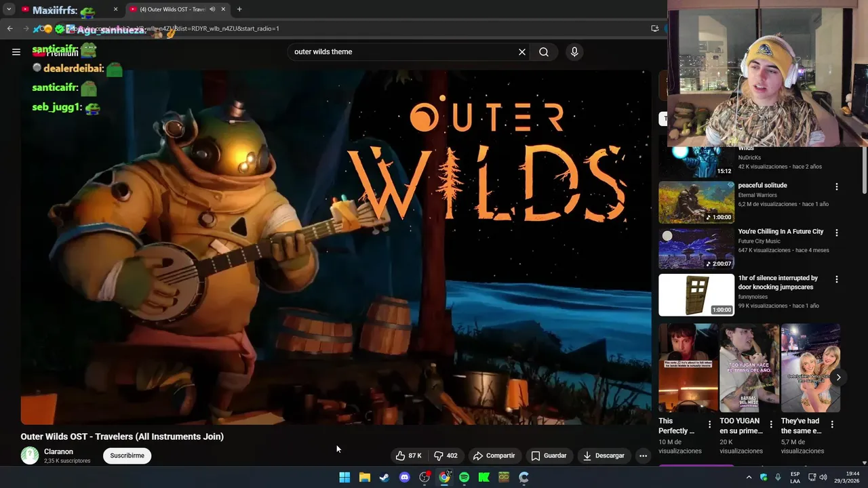868x488 pixels.
Task: Open a new Chrome tab
Action: (x=239, y=9)
